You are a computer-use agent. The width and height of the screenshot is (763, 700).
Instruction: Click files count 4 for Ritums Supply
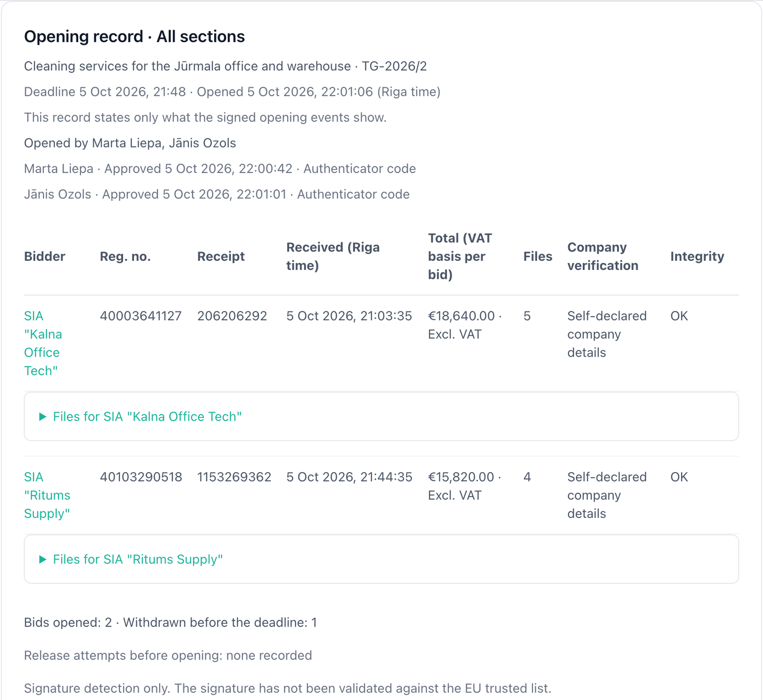pyautogui.click(x=527, y=477)
